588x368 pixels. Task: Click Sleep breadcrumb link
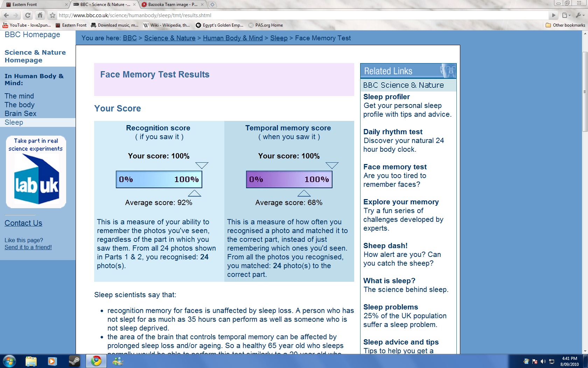coord(279,38)
